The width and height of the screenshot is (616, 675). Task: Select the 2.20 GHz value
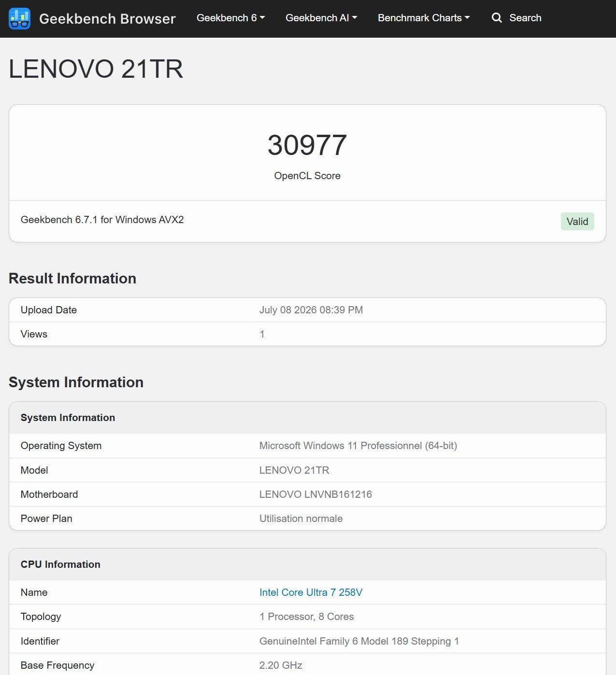coord(281,665)
